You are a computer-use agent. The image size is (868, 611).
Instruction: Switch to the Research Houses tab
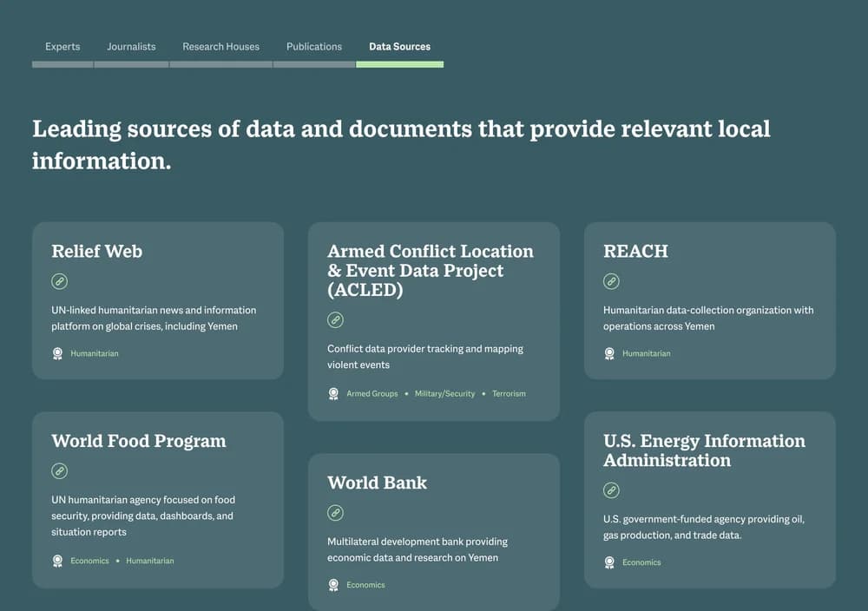tap(220, 47)
